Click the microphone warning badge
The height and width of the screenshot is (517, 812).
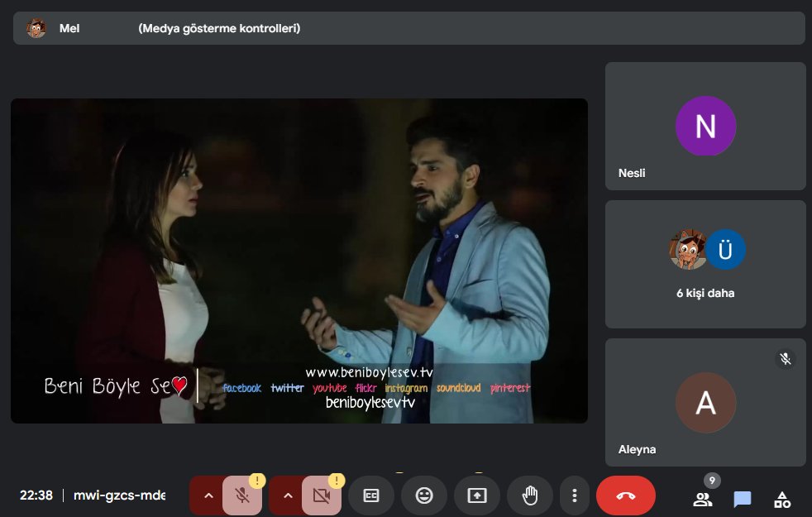[257, 481]
